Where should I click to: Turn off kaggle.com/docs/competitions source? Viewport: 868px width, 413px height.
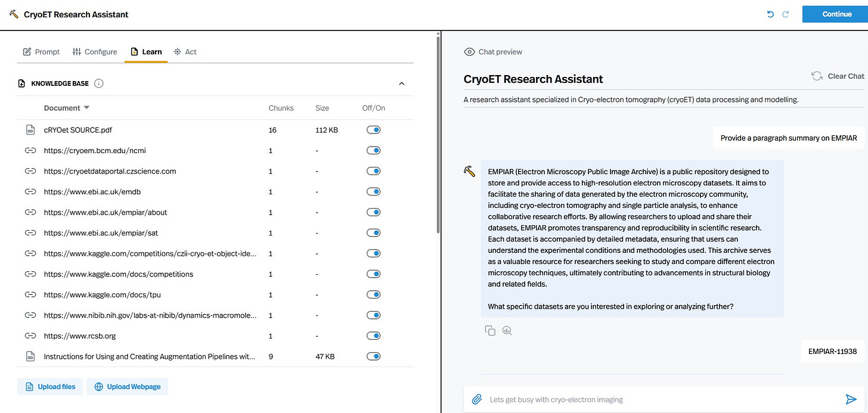point(374,274)
